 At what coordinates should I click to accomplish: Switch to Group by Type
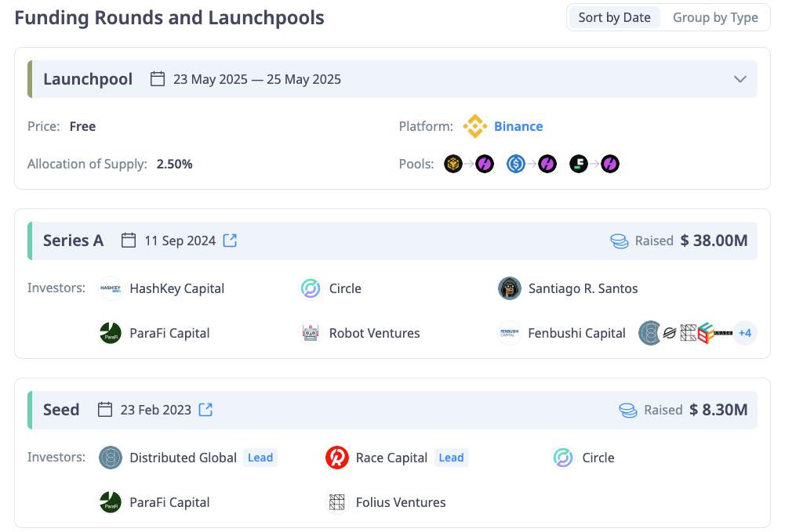tap(714, 16)
